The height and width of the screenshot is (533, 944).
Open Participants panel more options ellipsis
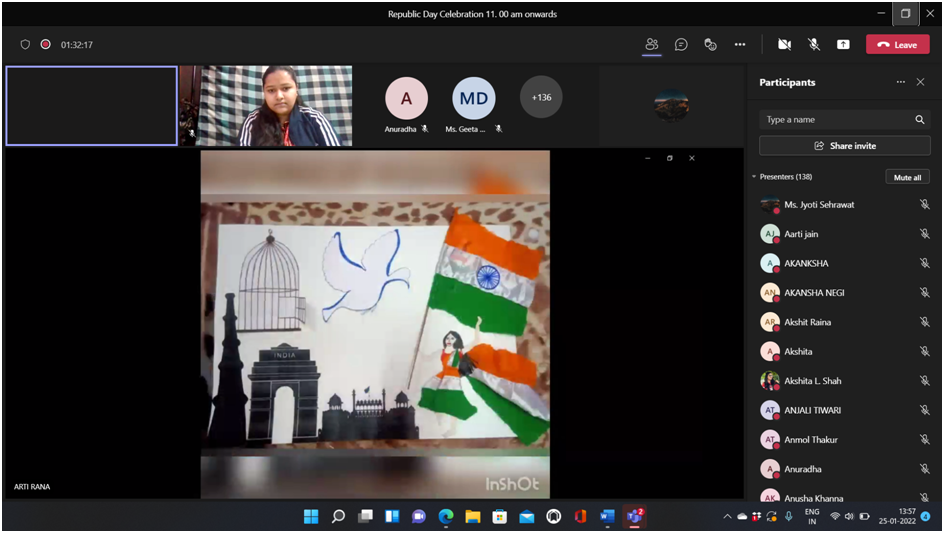pyautogui.click(x=900, y=82)
